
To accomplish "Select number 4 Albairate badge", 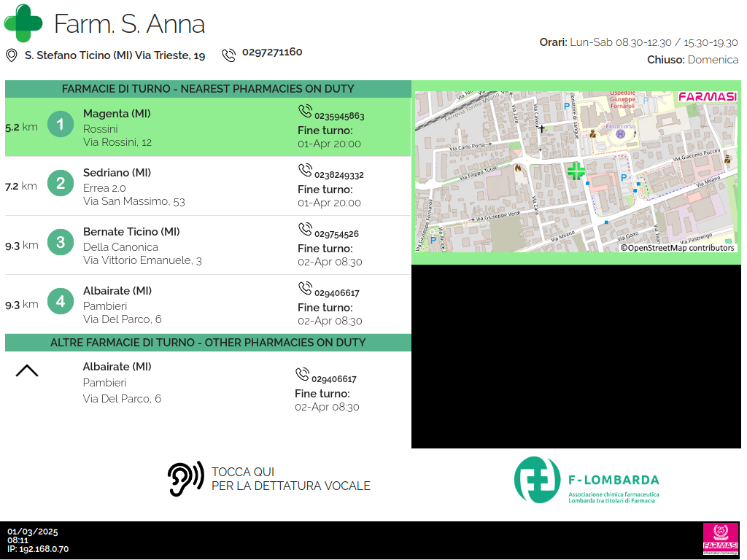I will [61, 301].
